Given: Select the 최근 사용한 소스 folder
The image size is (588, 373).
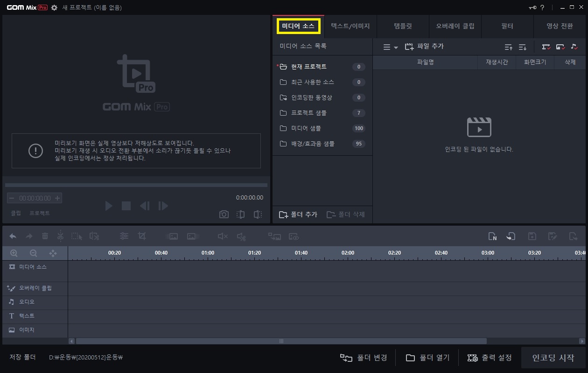Looking at the screenshot, I should click(322, 82).
